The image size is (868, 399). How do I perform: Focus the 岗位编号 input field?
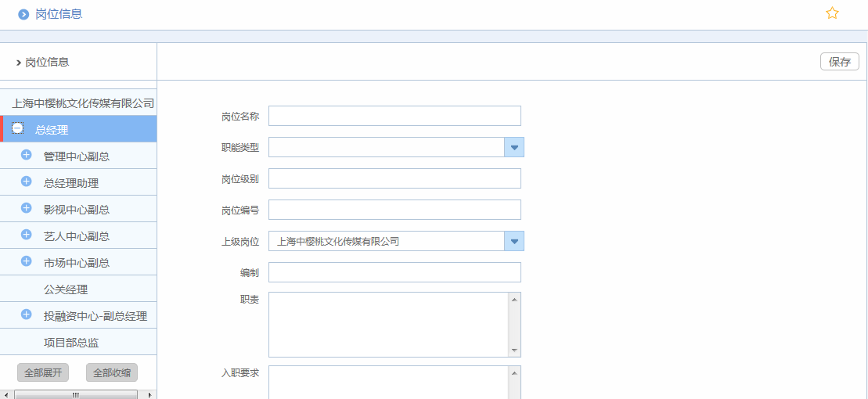pos(394,210)
